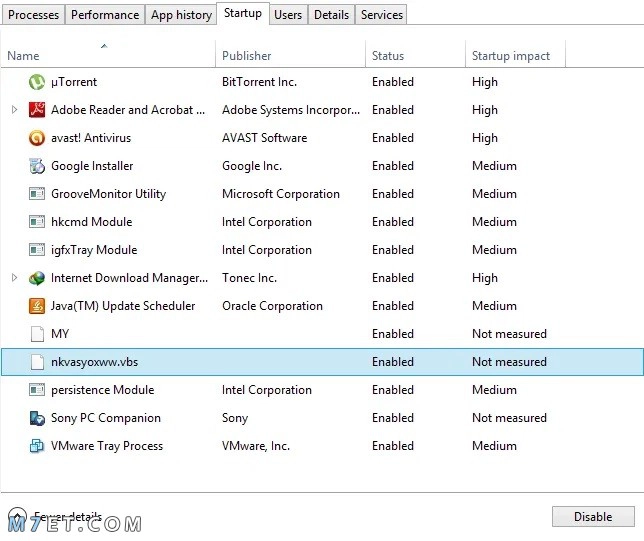
Task: Collapse with the Fewer details button
Action: pos(55,516)
